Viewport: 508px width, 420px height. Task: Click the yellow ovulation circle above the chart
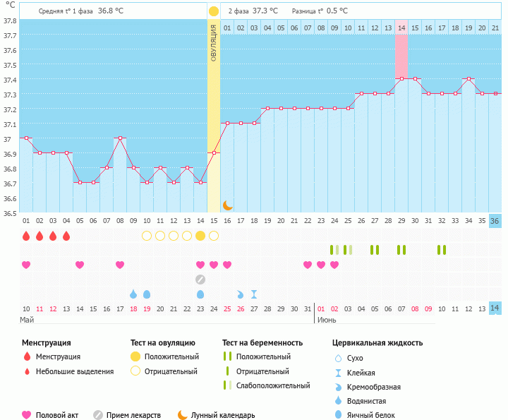tap(214, 11)
